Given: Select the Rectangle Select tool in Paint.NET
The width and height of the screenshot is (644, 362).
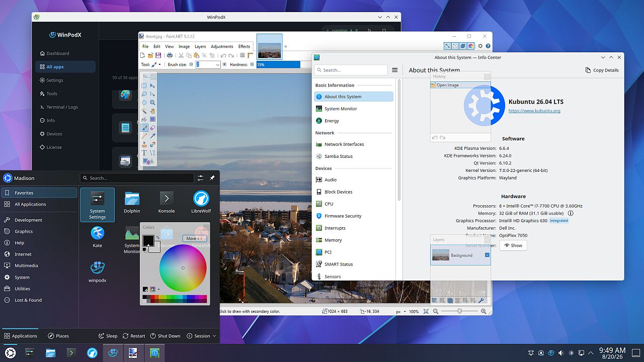Looking at the screenshot, I should pyautogui.click(x=144, y=85).
